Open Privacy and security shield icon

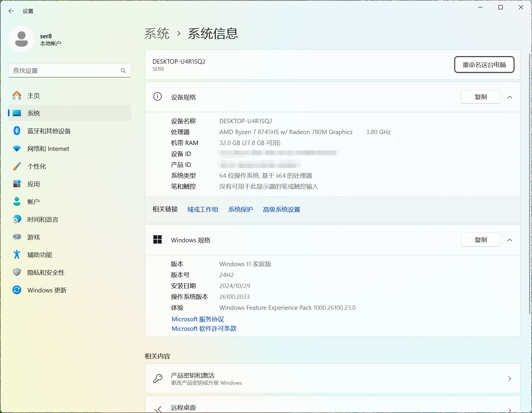(x=17, y=272)
